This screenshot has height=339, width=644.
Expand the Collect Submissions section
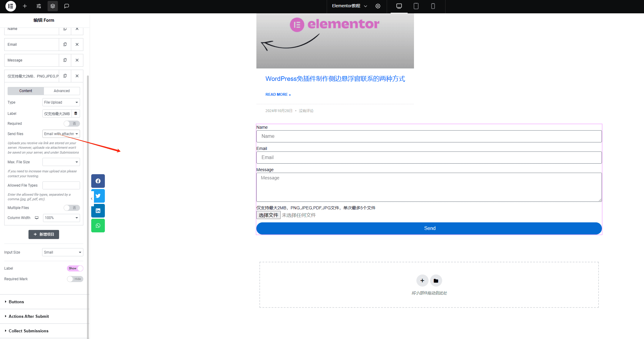(x=45, y=331)
